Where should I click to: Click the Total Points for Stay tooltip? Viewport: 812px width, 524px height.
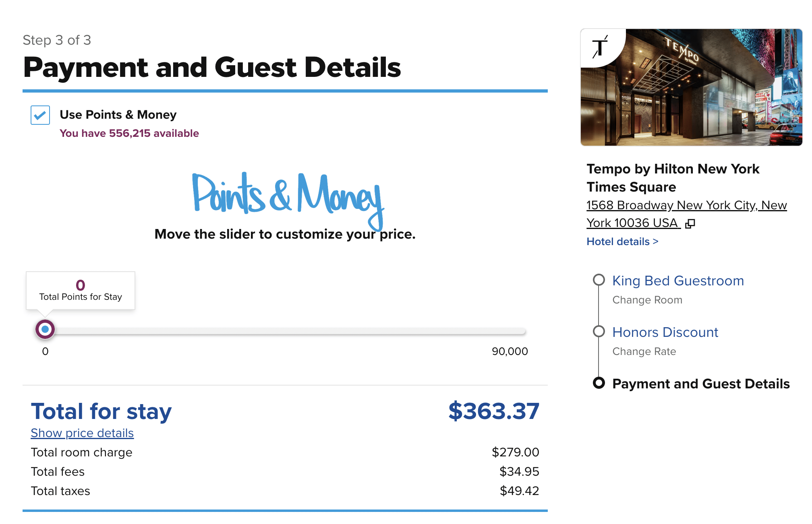pyautogui.click(x=81, y=291)
